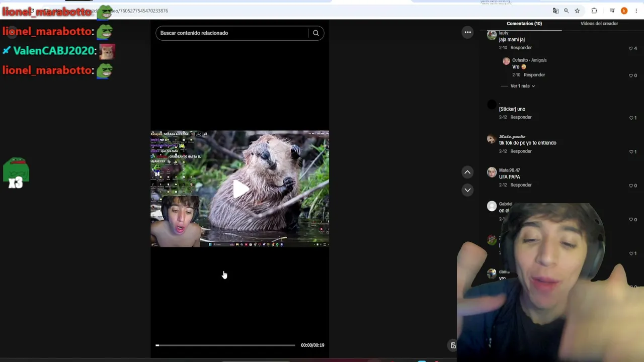Screen dimensions: 644x362
Task: Play the beaver video with center play button
Action: pos(240,189)
